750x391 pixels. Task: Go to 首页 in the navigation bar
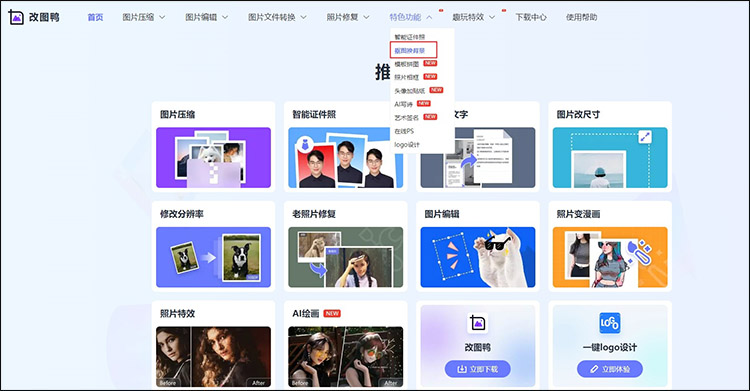pyautogui.click(x=95, y=17)
